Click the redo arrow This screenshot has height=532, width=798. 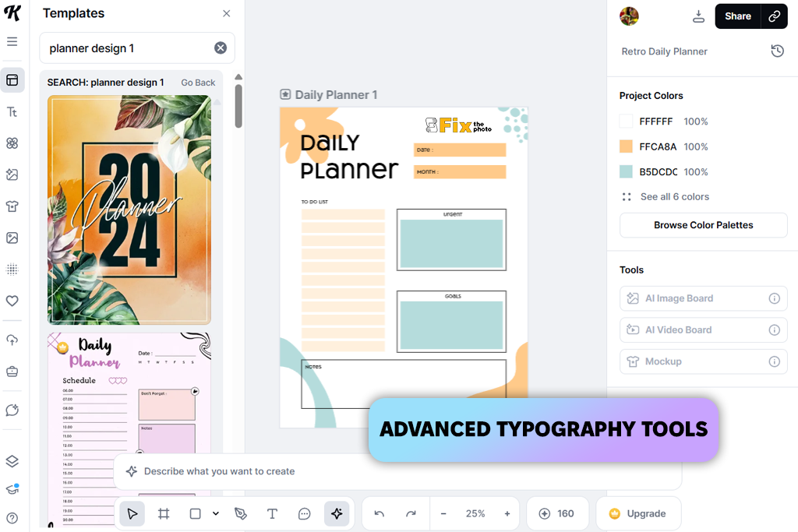[411, 513]
